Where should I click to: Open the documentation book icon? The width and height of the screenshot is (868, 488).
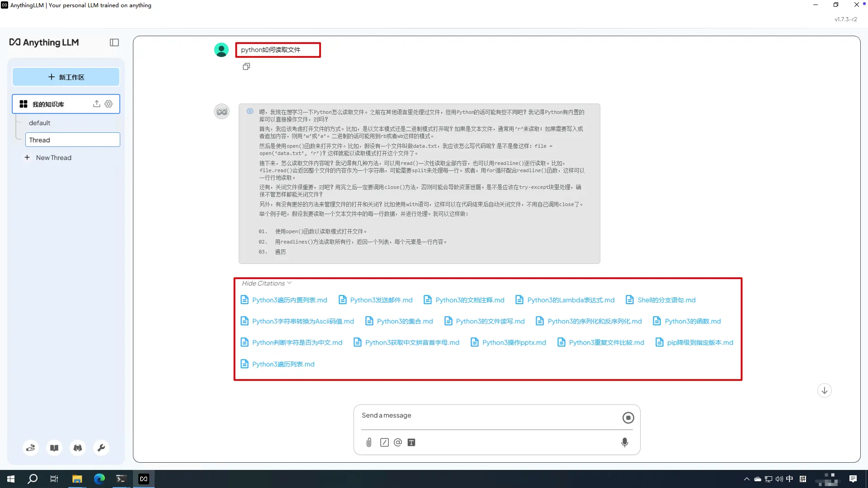tap(54, 448)
